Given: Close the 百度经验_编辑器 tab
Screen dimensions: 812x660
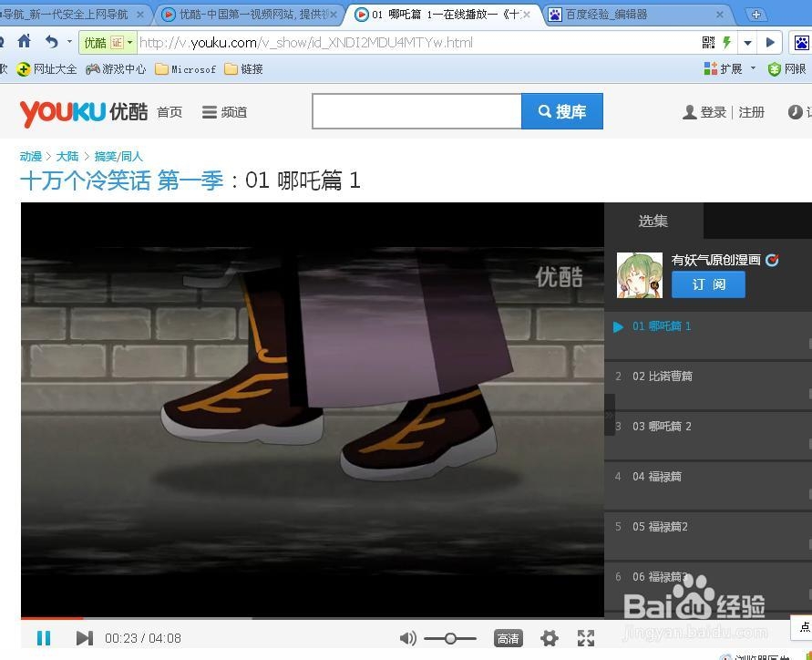Looking at the screenshot, I should [720, 15].
